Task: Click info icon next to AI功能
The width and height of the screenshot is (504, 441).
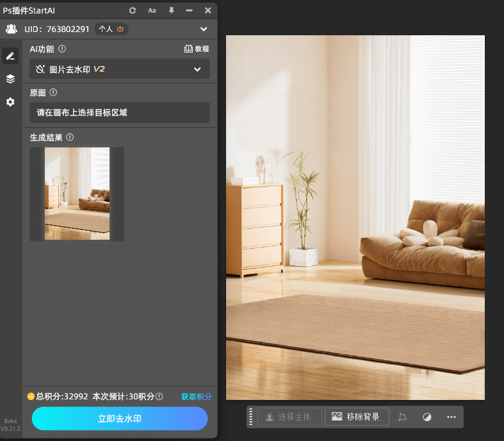Action: pos(62,49)
